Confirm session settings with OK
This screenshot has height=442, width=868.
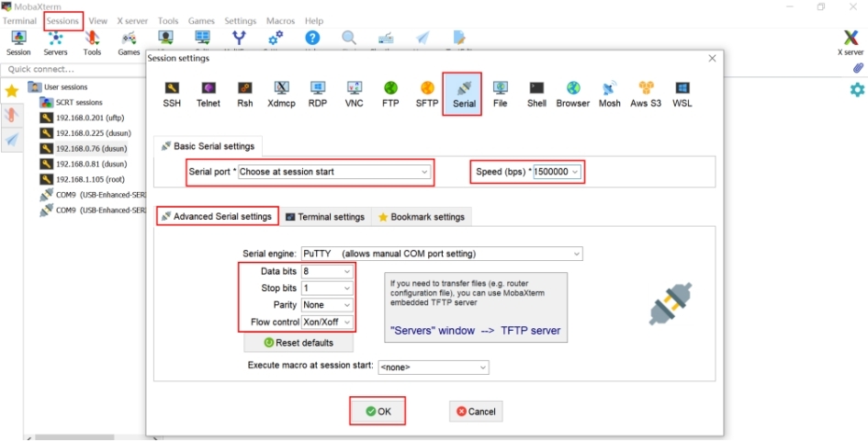(378, 412)
